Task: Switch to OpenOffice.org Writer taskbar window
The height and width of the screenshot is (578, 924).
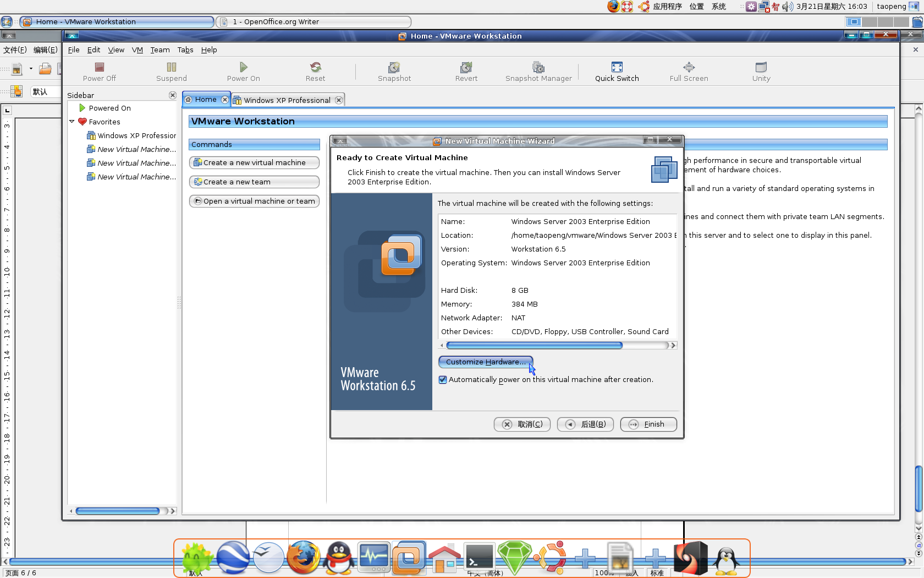Action: click(x=313, y=22)
